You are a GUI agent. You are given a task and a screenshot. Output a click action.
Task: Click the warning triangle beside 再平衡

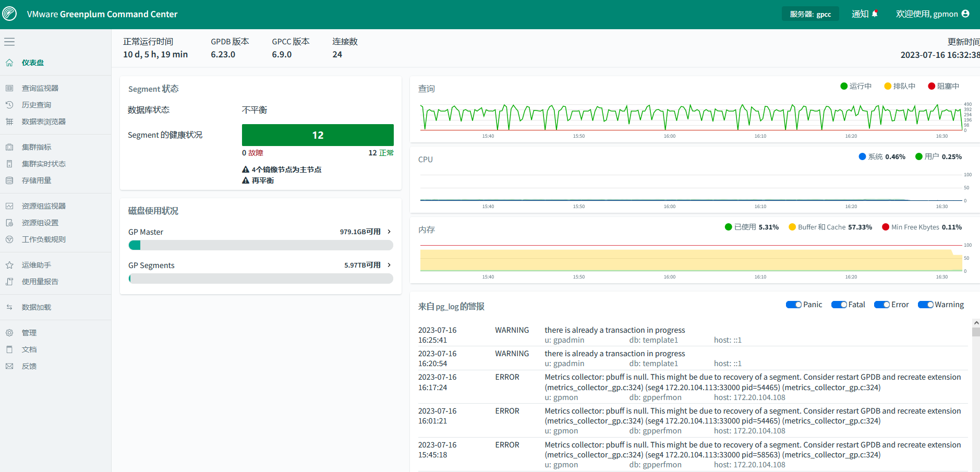tap(246, 180)
